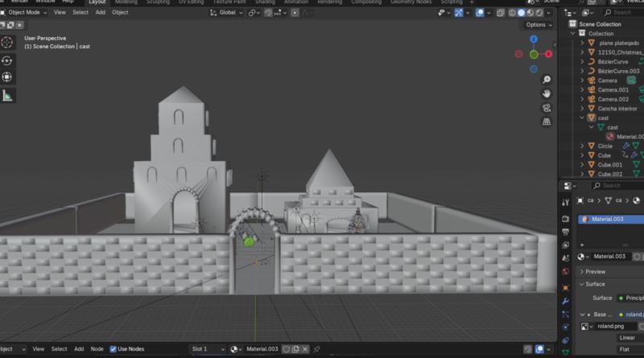Expand the Preview panel
644x358 pixels.
(x=596, y=272)
